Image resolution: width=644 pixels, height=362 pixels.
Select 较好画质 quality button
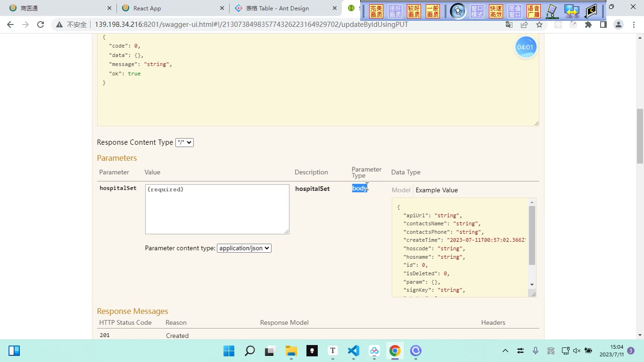(x=414, y=11)
